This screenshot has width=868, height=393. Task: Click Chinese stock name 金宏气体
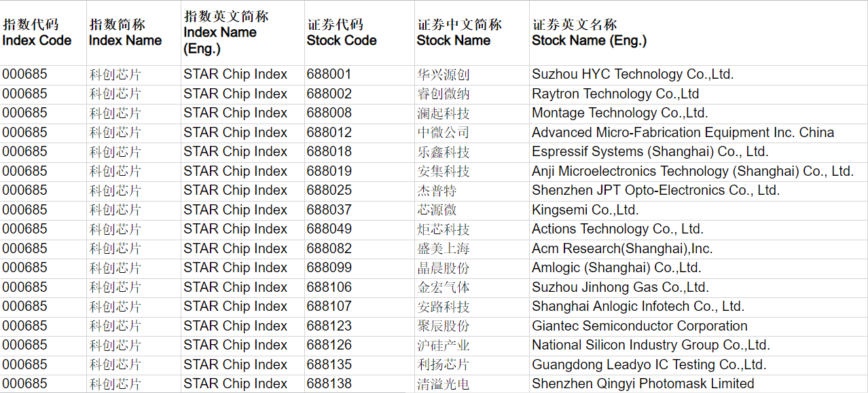click(x=444, y=287)
